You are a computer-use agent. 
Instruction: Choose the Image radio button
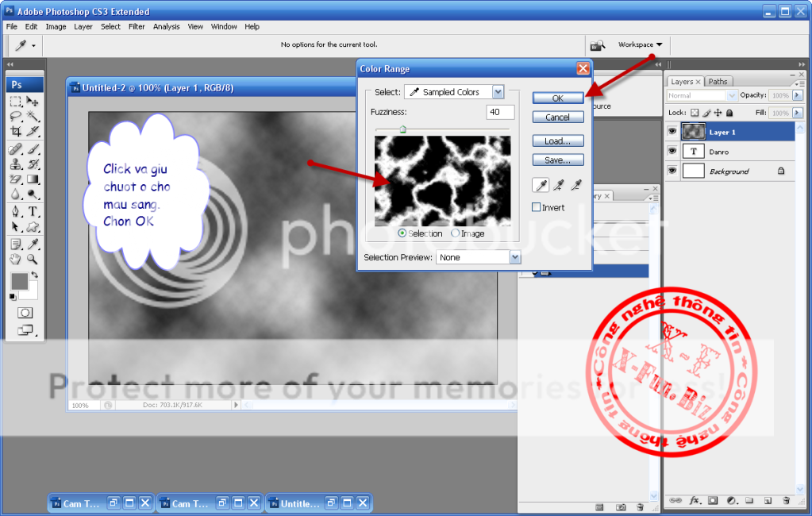[x=455, y=233]
